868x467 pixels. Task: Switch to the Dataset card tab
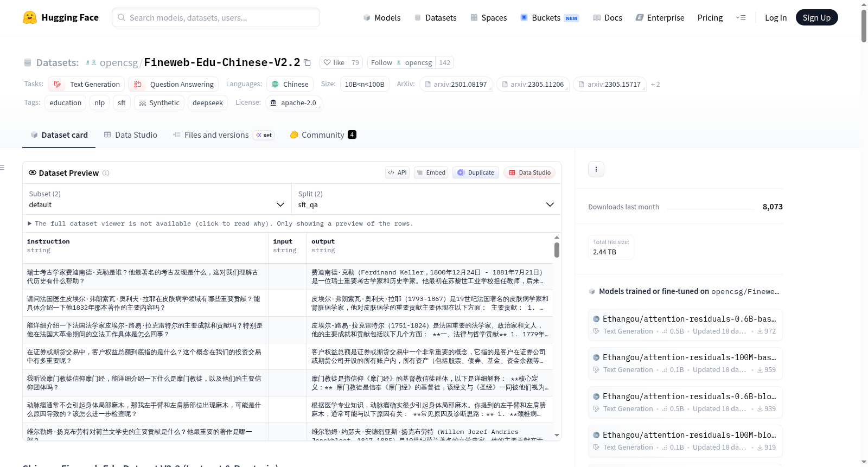coord(59,135)
